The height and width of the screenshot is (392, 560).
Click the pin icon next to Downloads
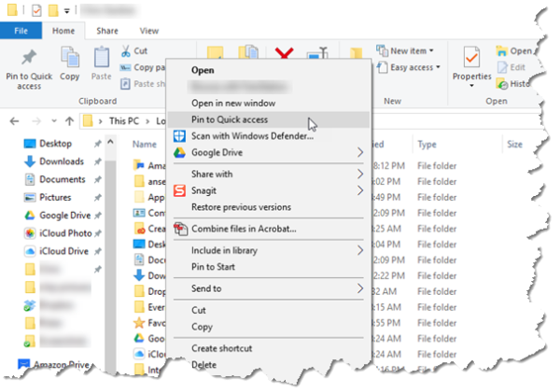(x=97, y=161)
